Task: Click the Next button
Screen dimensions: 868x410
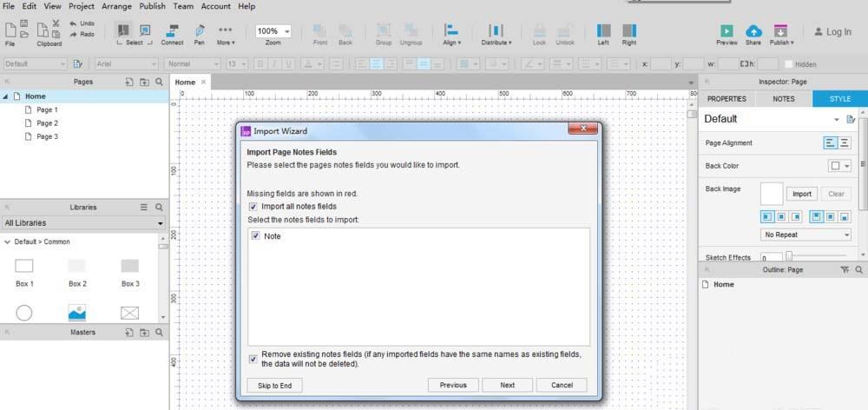Action: (x=507, y=385)
